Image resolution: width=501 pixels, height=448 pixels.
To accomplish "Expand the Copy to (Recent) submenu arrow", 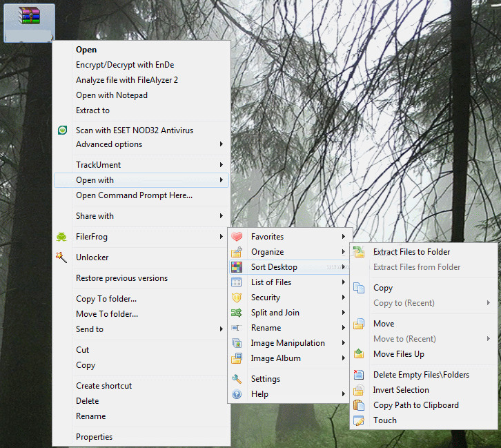I will (x=488, y=302).
